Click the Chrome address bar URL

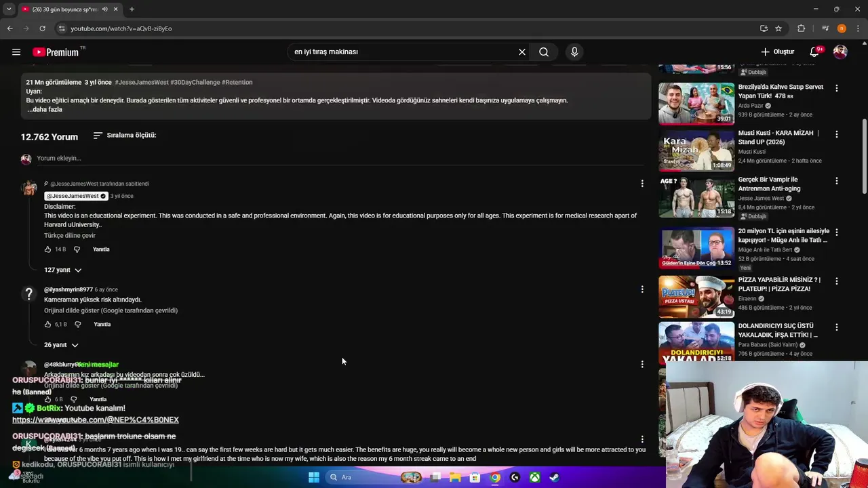[121, 28]
